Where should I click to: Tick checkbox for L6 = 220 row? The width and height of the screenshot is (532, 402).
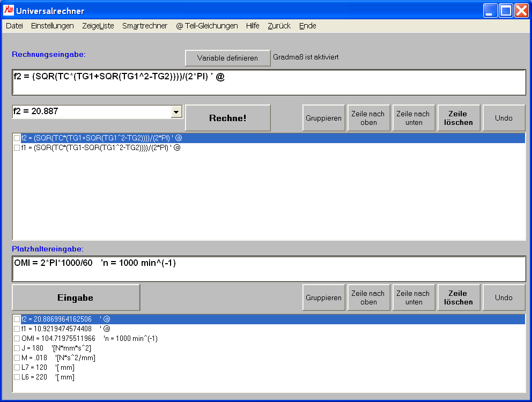point(17,377)
